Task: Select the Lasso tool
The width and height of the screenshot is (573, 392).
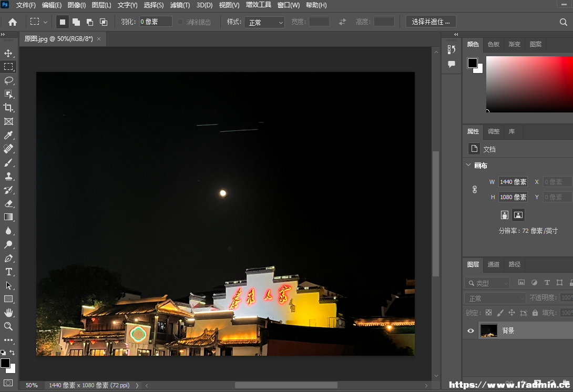Action: point(8,80)
